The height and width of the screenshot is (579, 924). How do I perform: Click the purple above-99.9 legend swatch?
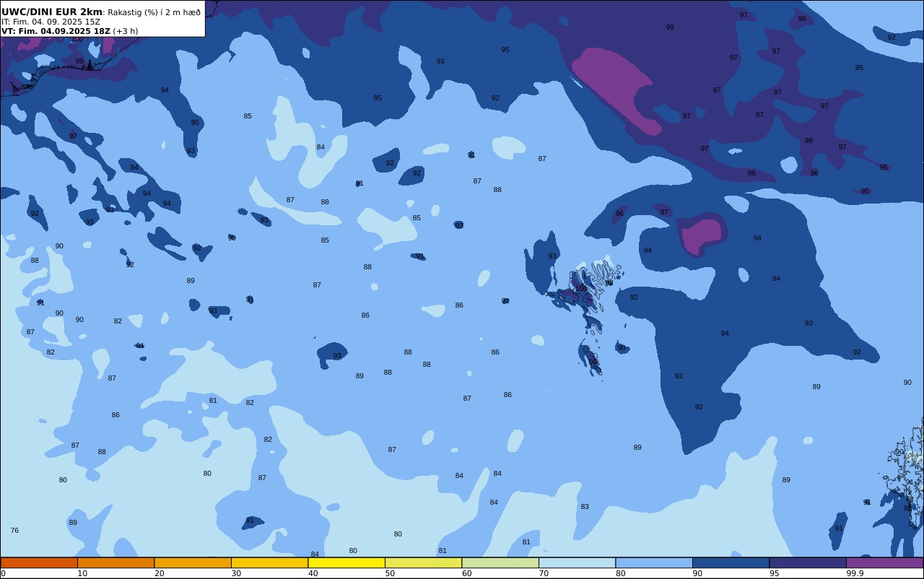click(x=884, y=562)
